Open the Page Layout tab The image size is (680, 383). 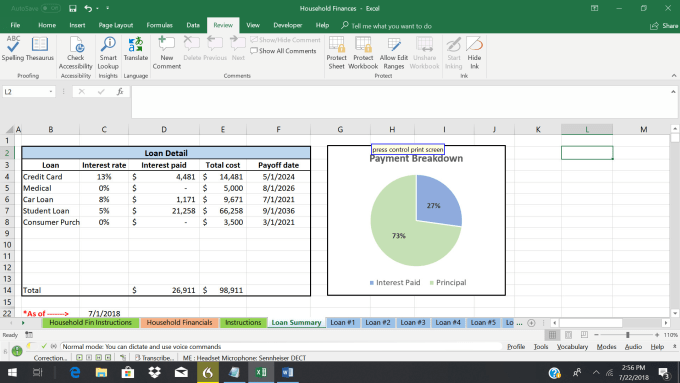coord(116,25)
